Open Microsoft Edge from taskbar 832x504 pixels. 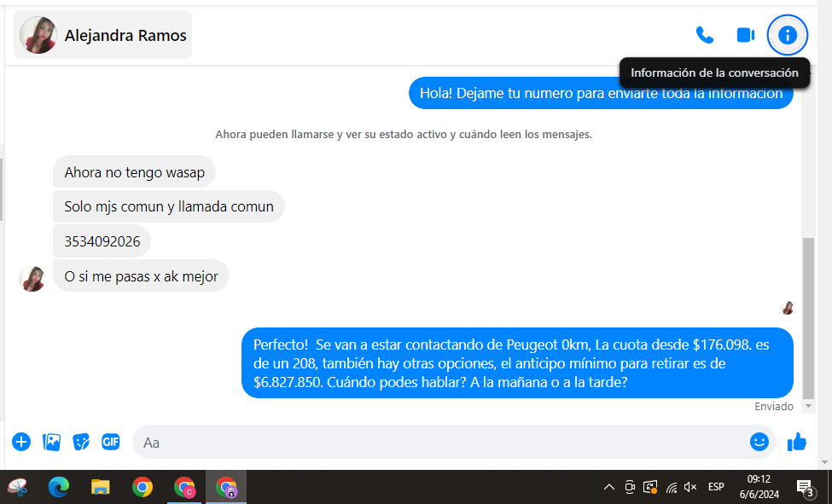[x=59, y=487]
